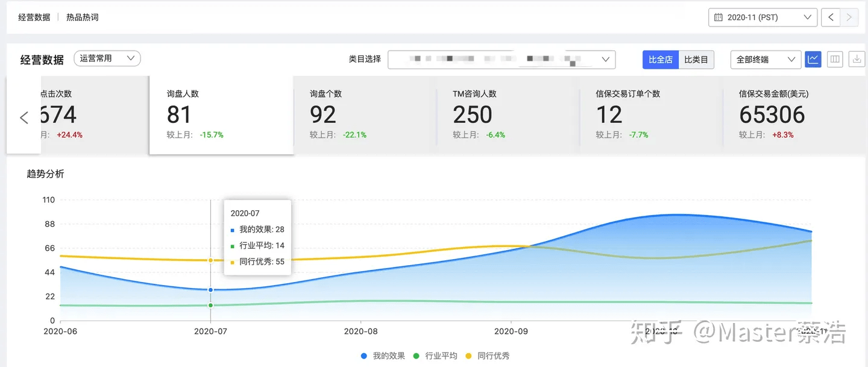Image resolution: width=868 pixels, height=367 pixels.
Task: Select 比类目 comparison mode
Action: coord(696,60)
